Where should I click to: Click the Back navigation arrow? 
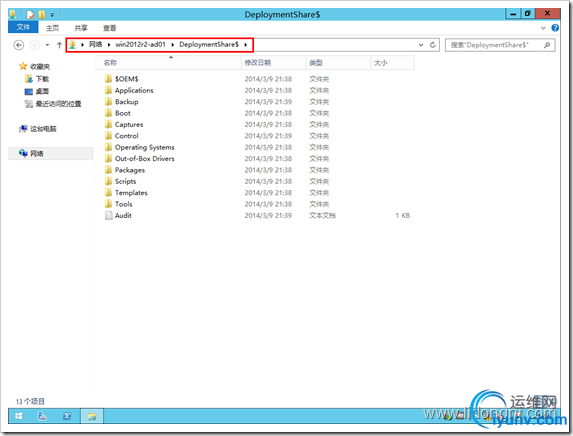click(x=19, y=45)
